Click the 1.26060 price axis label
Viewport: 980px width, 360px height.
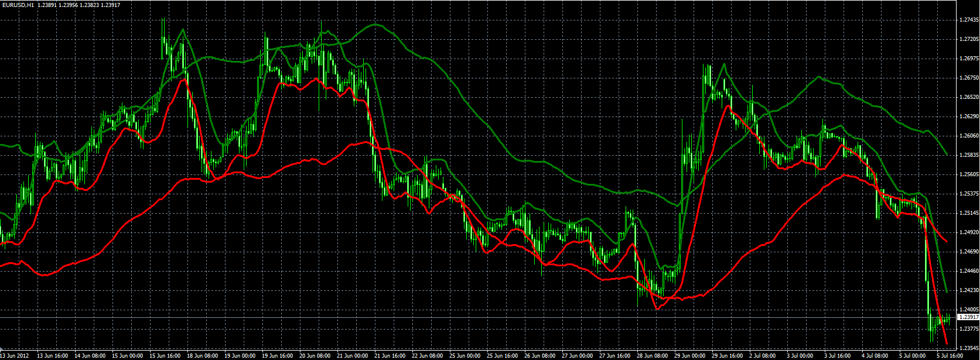click(968, 136)
